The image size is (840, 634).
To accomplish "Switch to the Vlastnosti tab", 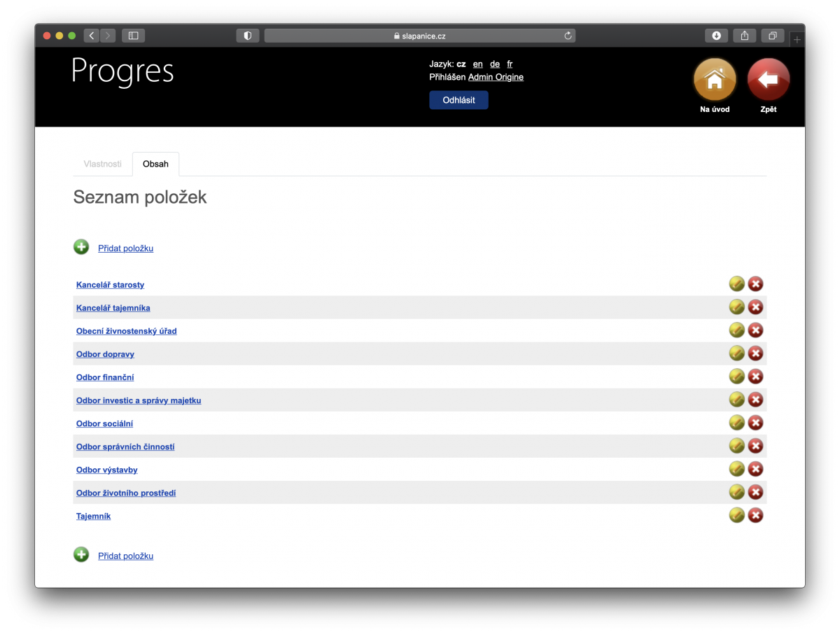I will tap(102, 164).
